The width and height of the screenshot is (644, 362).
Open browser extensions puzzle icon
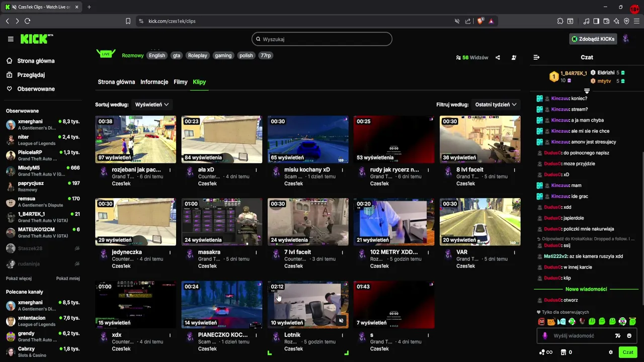(560, 21)
